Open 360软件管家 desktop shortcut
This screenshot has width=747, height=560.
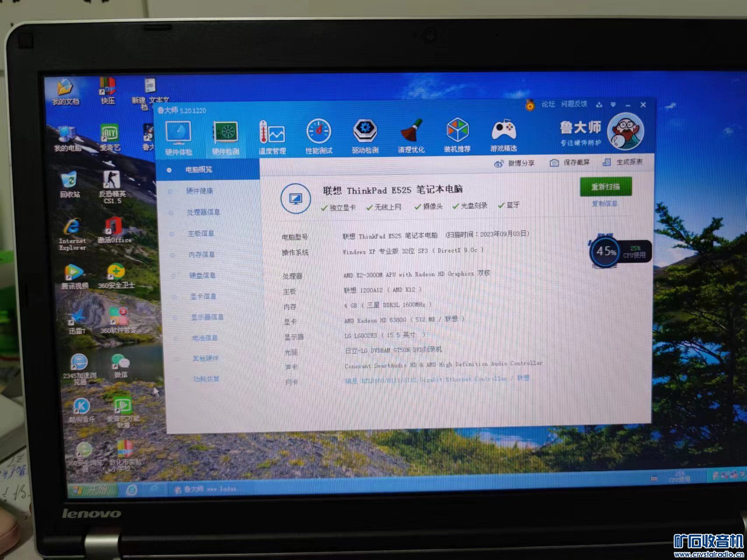click(x=119, y=321)
